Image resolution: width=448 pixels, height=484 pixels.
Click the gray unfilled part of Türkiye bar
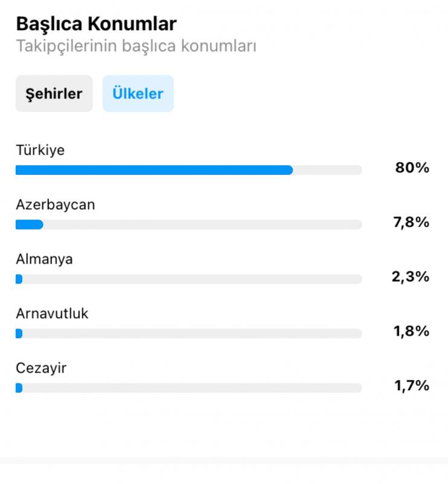coord(327,170)
